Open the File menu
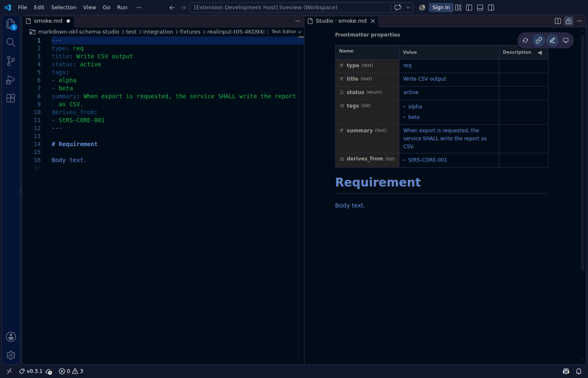 (x=23, y=8)
